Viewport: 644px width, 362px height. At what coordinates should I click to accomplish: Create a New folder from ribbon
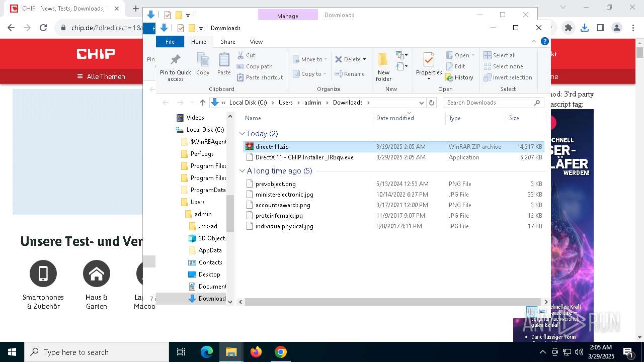click(383, 67)
